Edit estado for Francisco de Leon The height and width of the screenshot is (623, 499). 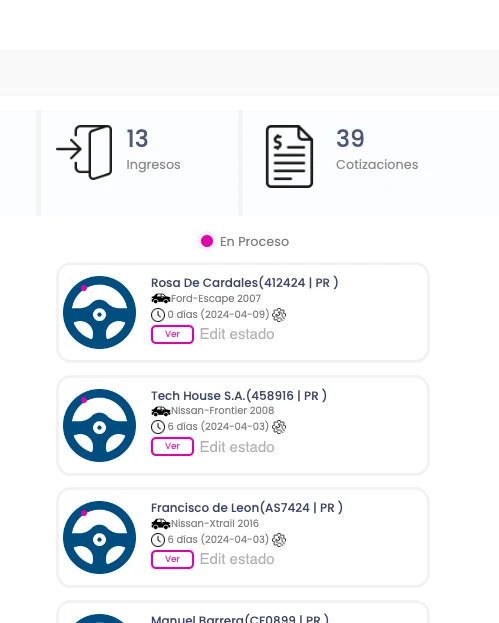pos(237,559)
